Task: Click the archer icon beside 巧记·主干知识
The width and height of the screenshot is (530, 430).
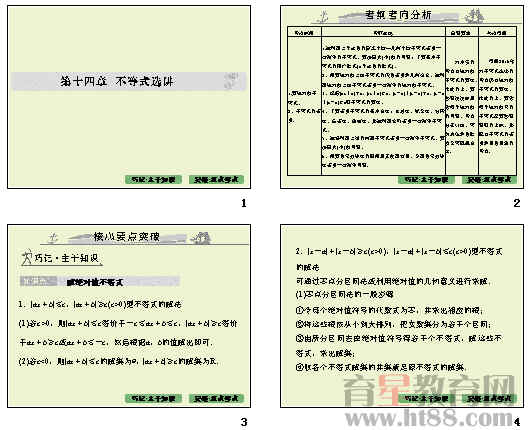Action: [26, 258]
